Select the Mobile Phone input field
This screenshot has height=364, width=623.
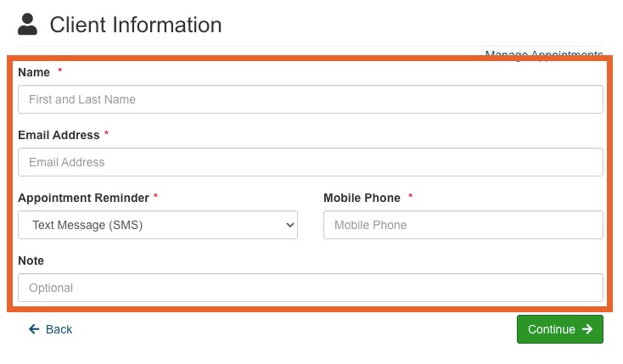tap(463, 225)
